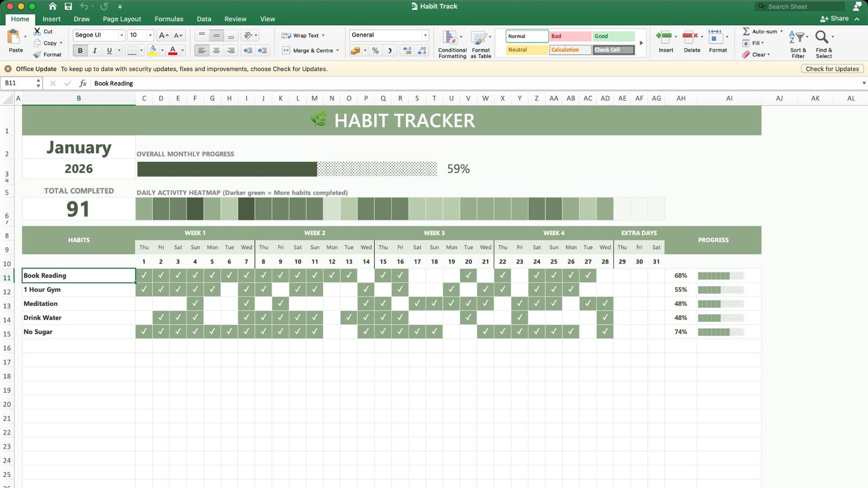868x488 pixels.
Task: Open the Quick Access Toolbar customise arrow
Action: tap(120, 7)
